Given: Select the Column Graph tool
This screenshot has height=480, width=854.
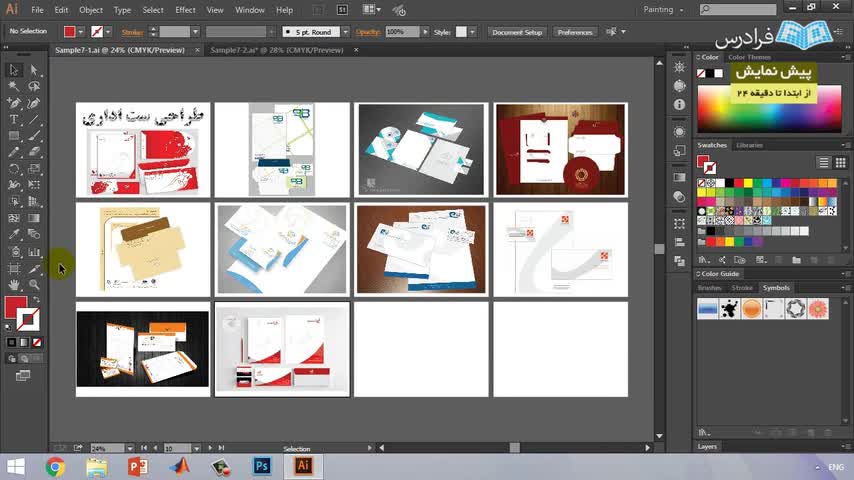Looking at the screenshot, I should 34,252.
